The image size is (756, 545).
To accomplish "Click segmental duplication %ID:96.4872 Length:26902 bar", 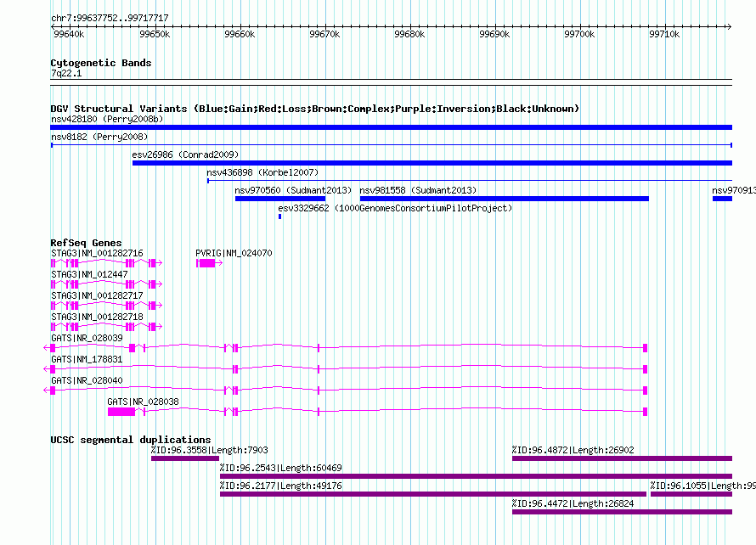I will click(x=622, y=458).
